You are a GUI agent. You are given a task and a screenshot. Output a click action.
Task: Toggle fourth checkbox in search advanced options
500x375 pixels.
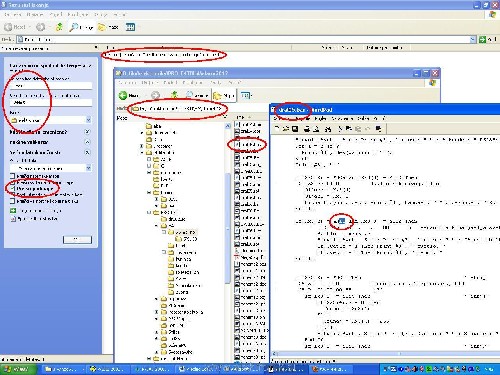pyautogui.click(x=12, y=195)
